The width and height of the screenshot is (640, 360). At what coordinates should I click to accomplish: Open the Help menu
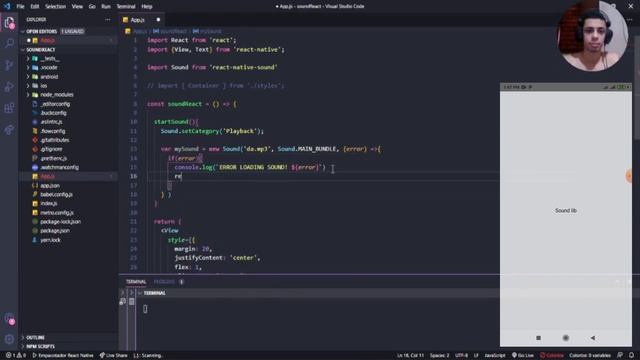click(x=147, y=7)
